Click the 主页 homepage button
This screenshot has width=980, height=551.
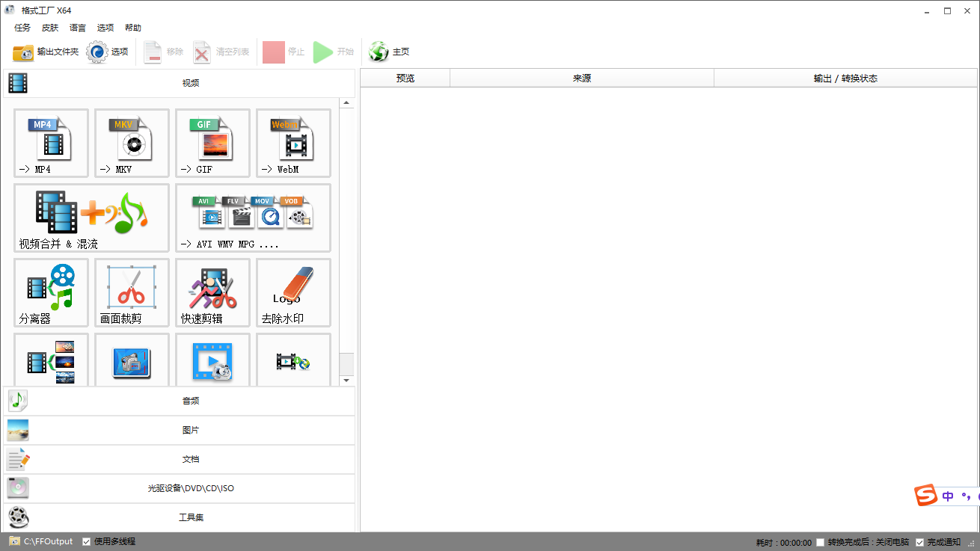388,52
